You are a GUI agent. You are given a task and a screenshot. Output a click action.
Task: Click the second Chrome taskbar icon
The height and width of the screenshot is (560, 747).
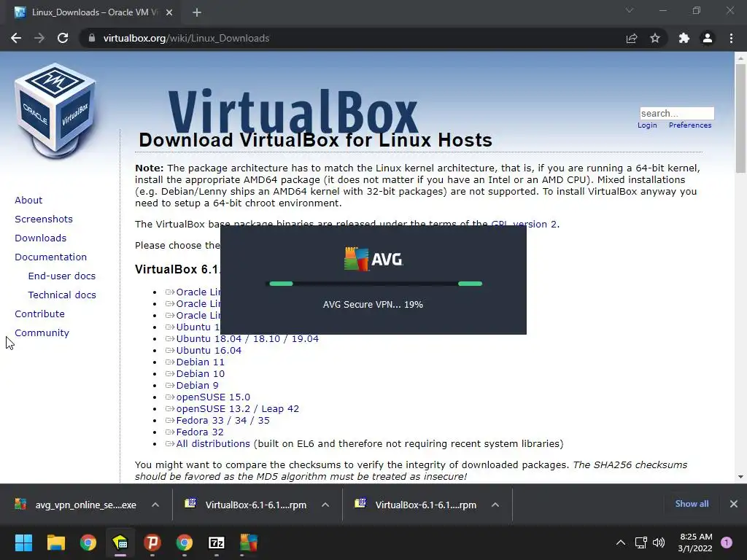tap(185, 542)
